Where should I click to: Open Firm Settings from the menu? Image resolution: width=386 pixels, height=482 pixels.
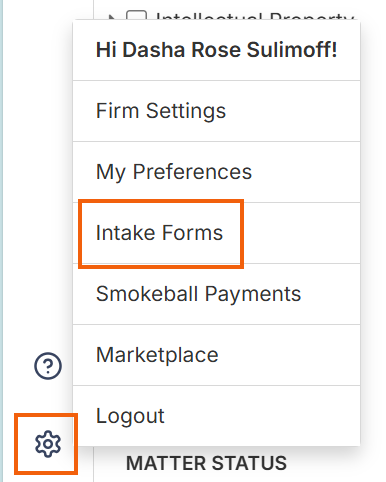[x=216, y=111]
